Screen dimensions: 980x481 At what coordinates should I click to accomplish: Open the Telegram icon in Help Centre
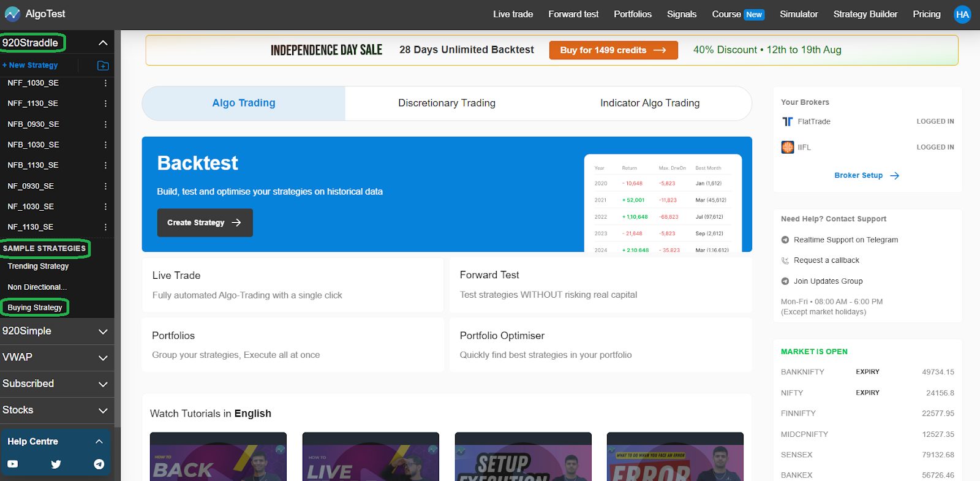pyautogui.click(x=99, y=464)
